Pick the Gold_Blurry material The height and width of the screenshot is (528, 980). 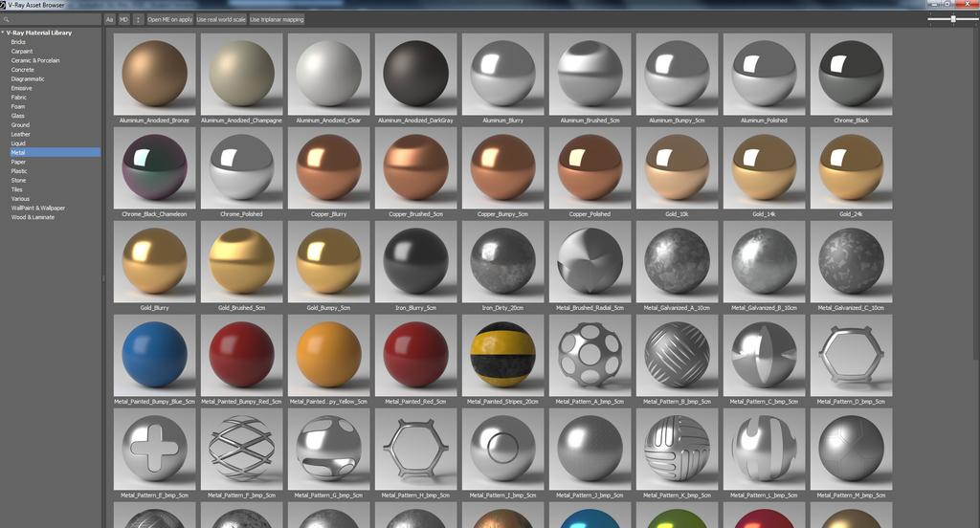pyautogui.click(x=154, y=262)
